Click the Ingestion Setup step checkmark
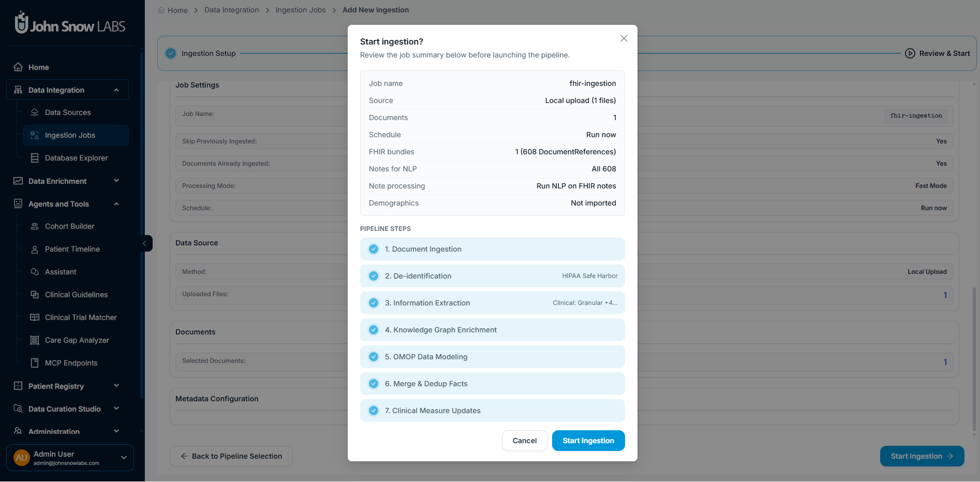Viewport: 980px width, 482px height. coord(171,53)
